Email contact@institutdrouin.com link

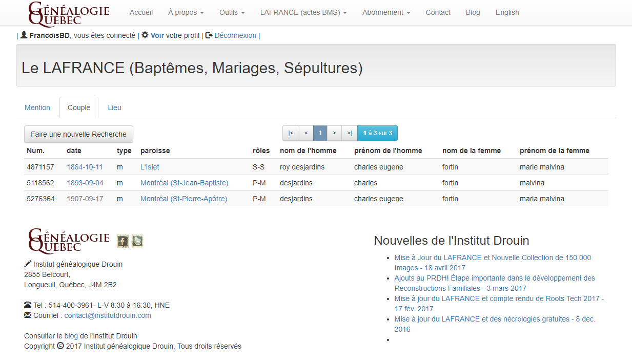[108, 315]
